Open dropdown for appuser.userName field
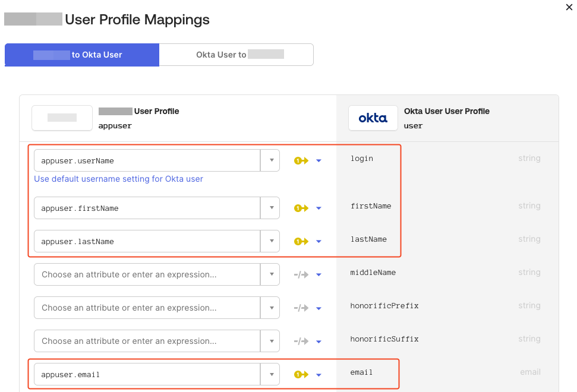The height and width of the screenshot is (392, 577). pos(270,160)
